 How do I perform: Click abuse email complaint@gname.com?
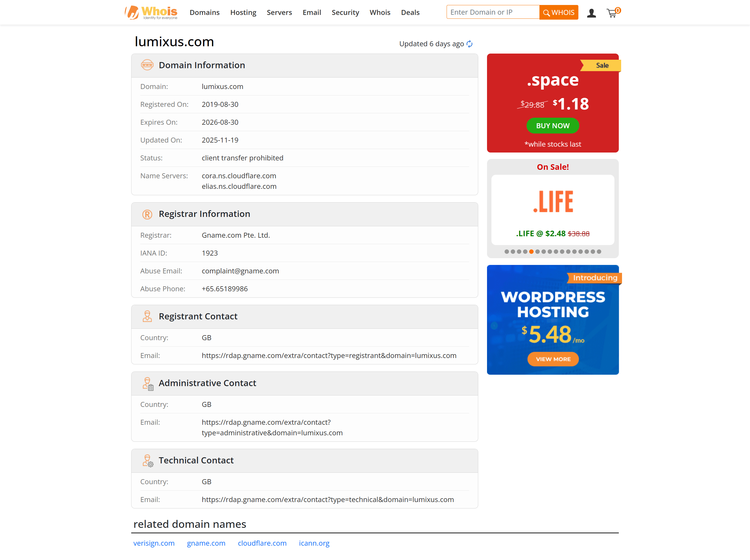coord(240,271)
